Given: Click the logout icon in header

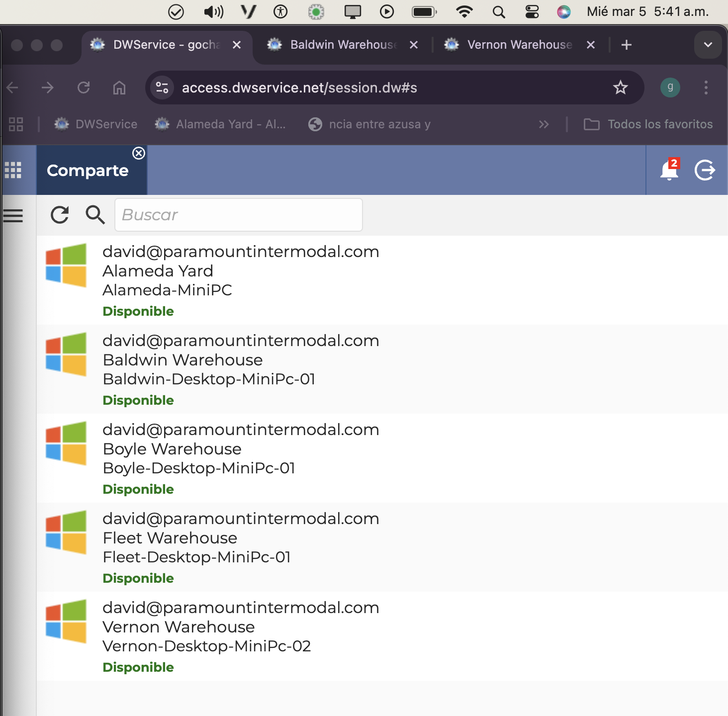Looking at the screenshot, I should pos(705,170).
